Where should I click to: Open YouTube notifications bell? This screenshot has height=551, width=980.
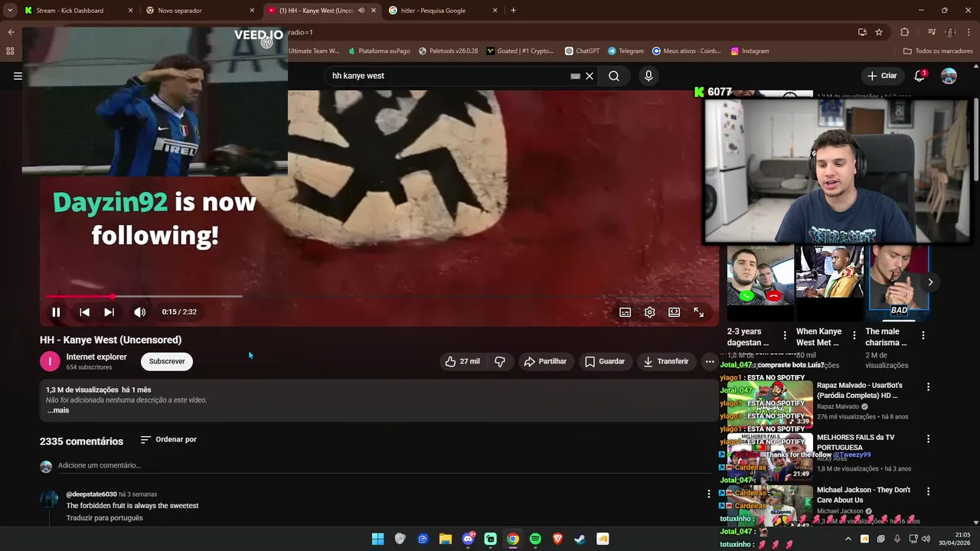pos(920,76)
